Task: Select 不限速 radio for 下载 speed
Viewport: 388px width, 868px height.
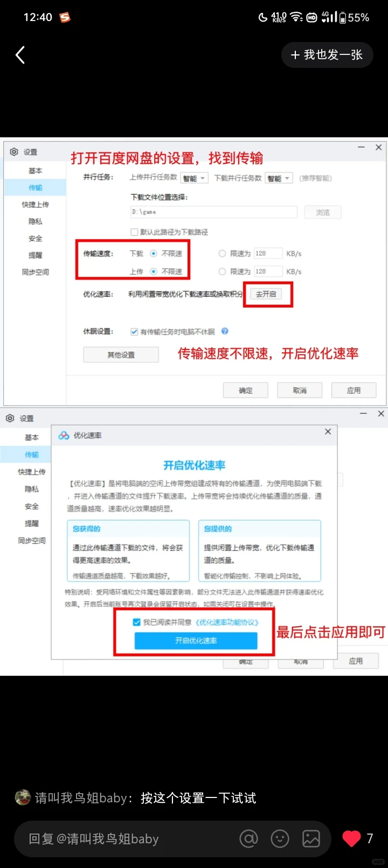Action: (x=154, y=254)
